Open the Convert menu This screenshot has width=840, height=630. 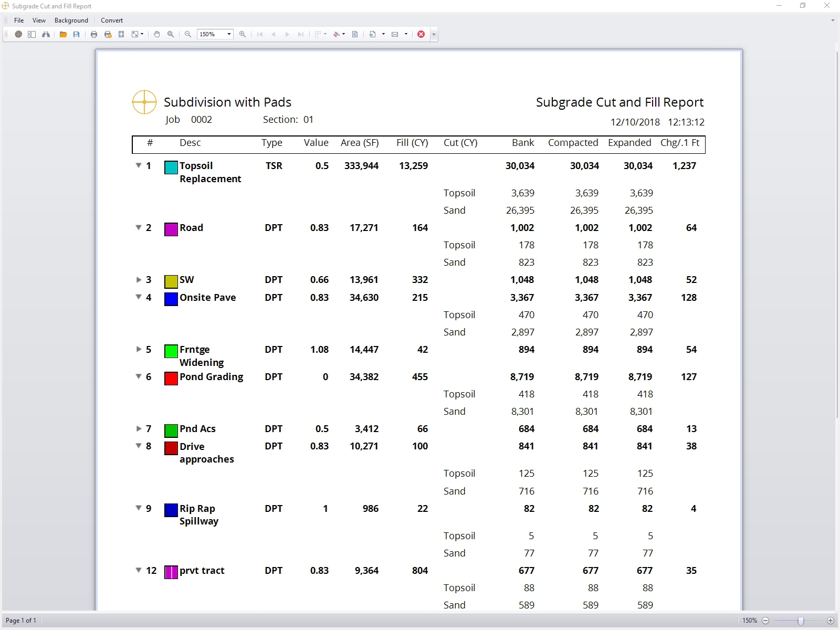click(111, 20)
